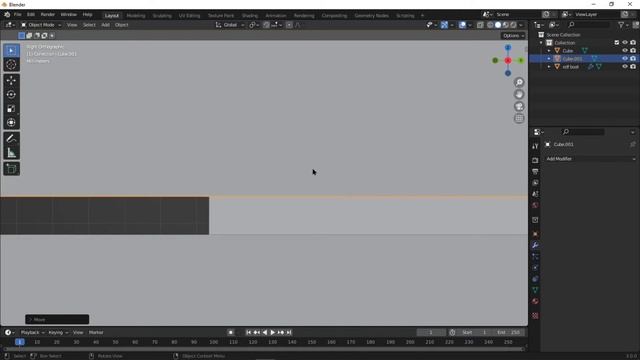
Task: Switch perspective/orthographic grid icon
Action: click(519, 118)
